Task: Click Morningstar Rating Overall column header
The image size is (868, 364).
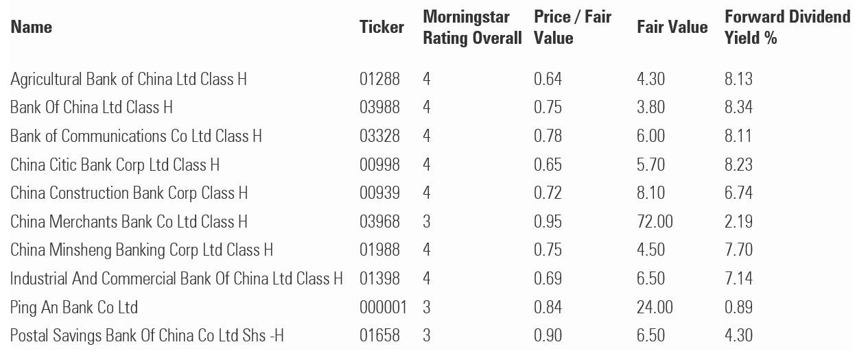Action: [x=472, y=27]
